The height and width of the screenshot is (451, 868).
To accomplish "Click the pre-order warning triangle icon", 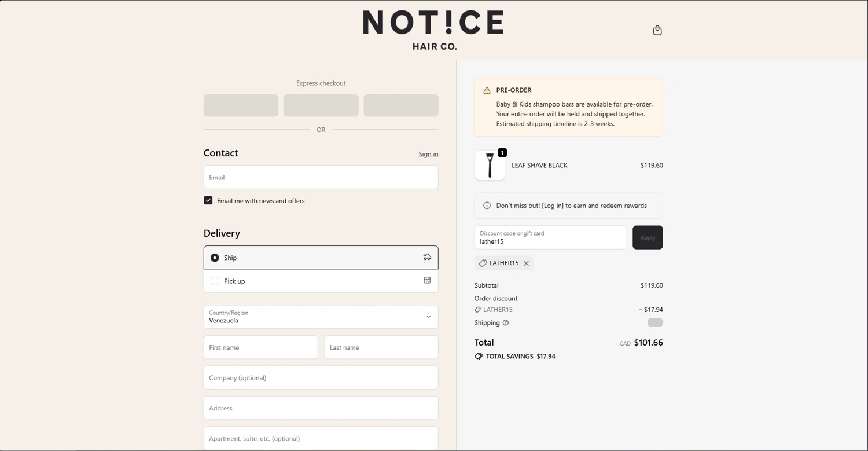I will coord(487,90).
